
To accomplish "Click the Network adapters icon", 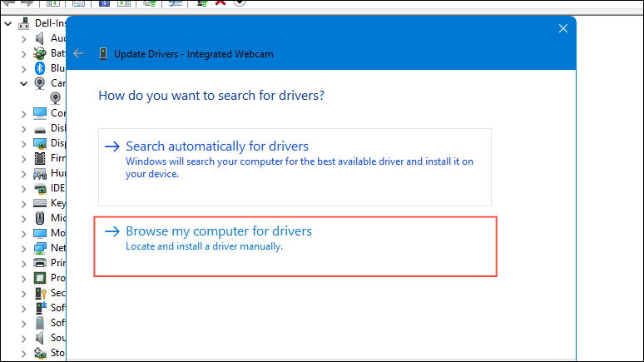I will tap(39, 248).
